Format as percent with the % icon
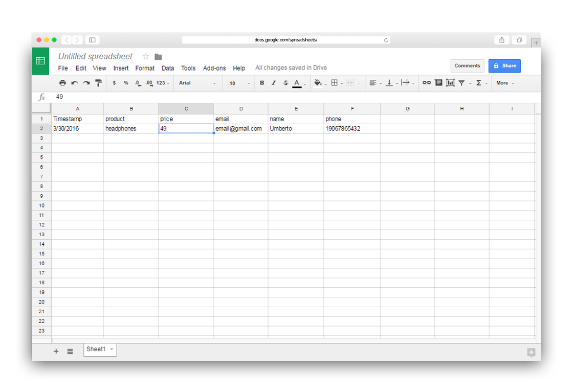Image resolution: width=573 pixels, height=392 pixels. (x=126, y=83)
